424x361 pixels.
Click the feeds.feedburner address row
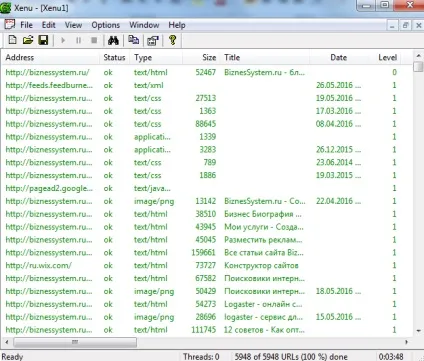coord(49,85)
